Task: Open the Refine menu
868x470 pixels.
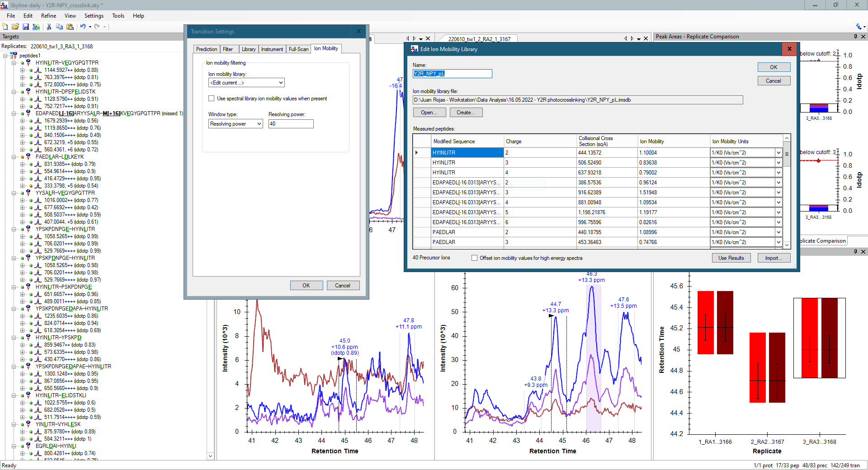Action: [48, 16]
